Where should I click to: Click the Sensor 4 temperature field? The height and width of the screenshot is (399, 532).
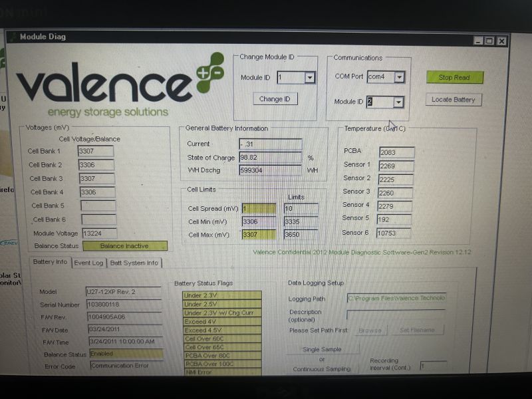[x=394, y=206]
